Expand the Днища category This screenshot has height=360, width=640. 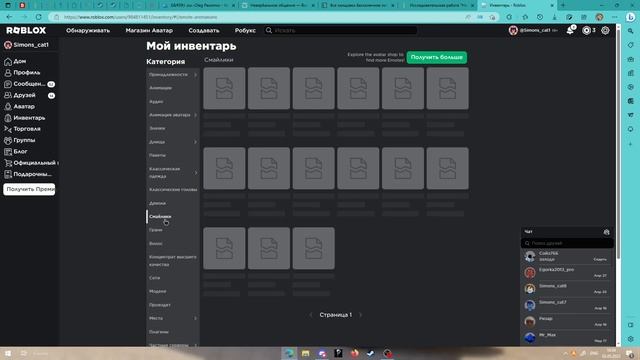point(172,142)
